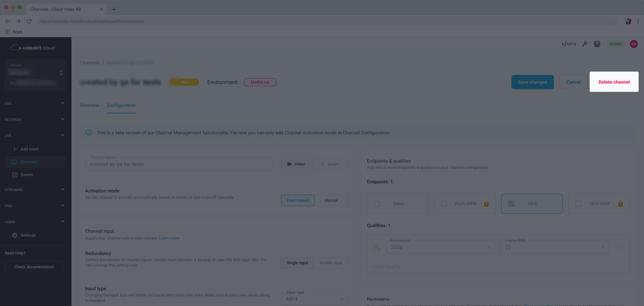The height and width of the screenshot is (306, 644).
Task: Click the Channels breadcrumb link
Action: [x=90, y=63]
